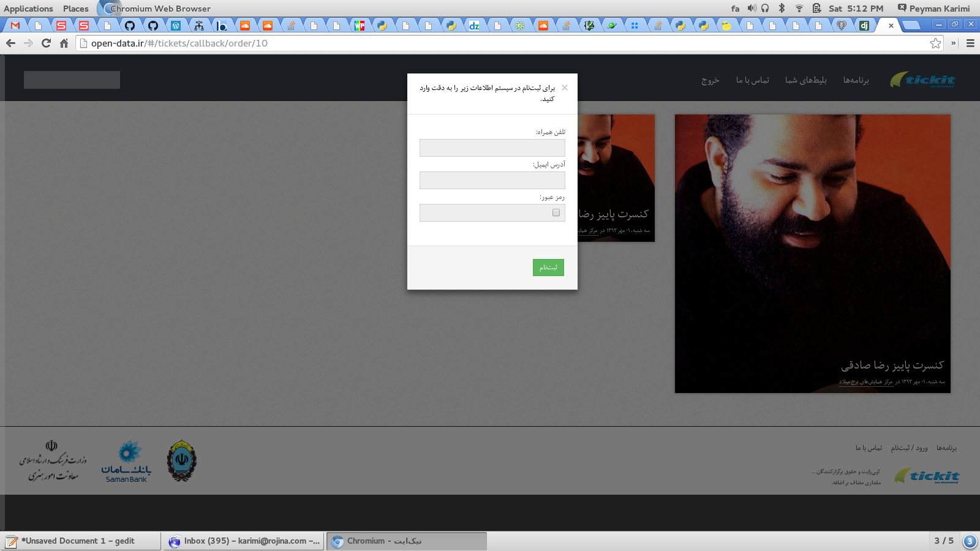Click the مرکز همایش‌های برج میلاد venue link

pos(866,381)
